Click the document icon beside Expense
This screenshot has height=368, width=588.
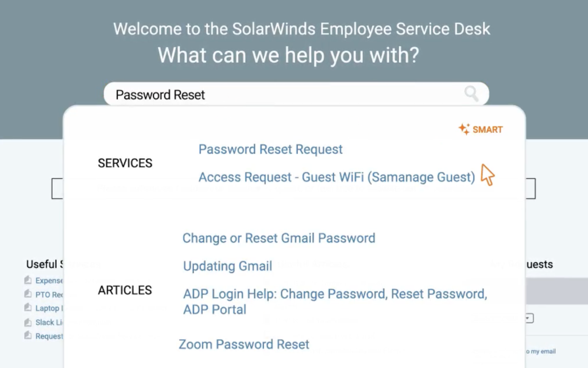[28, 281]
